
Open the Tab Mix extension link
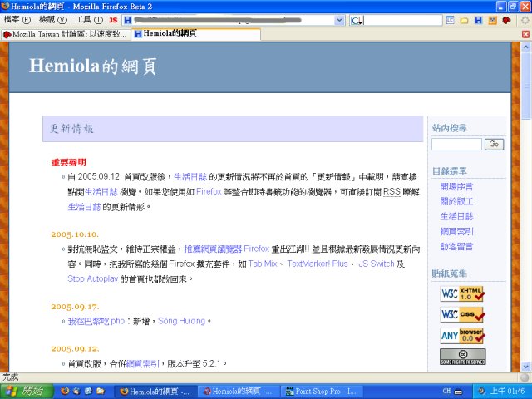click(x=263, y=264)
